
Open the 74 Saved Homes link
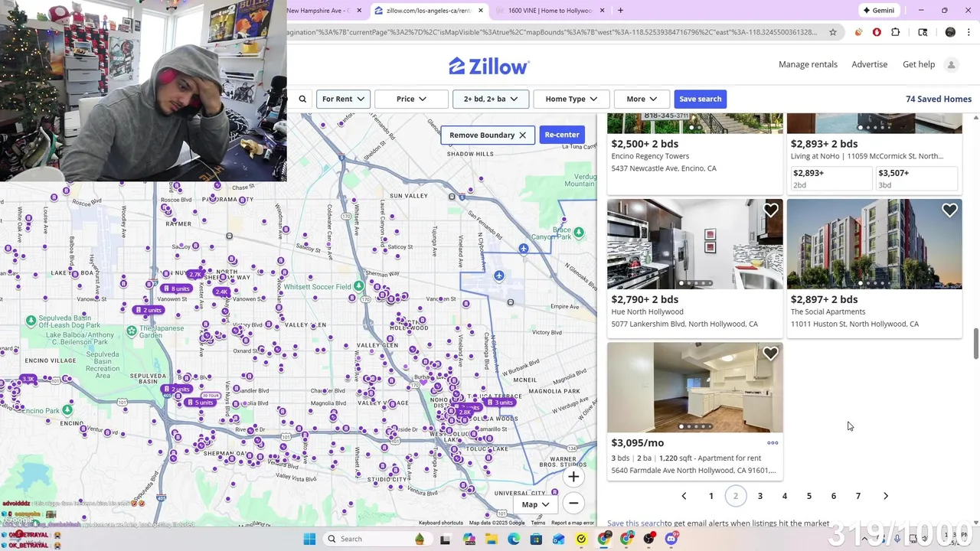(x=938, y=99)
